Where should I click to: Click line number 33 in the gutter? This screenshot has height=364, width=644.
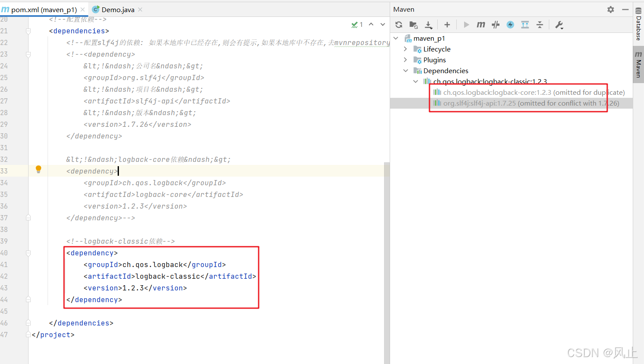[4, 171]
